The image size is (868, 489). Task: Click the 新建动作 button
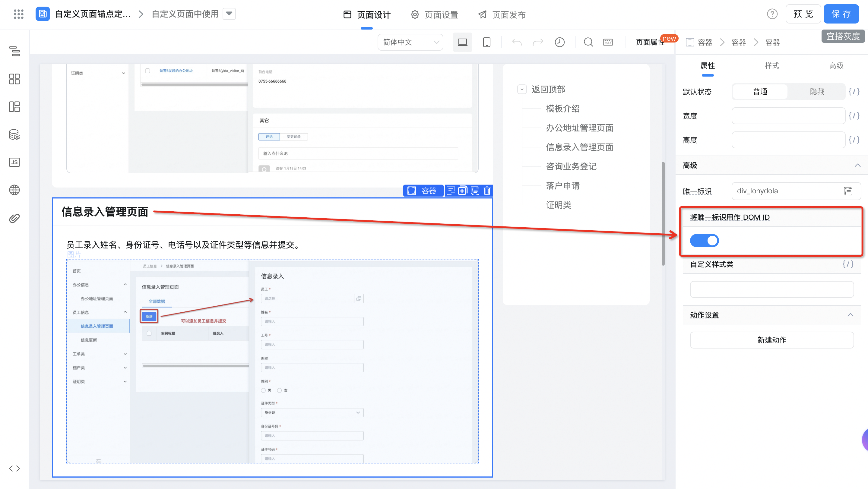coord(771,340)
